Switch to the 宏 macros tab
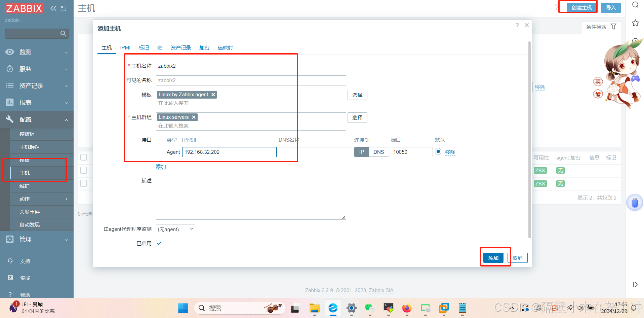The height and width of the screenshot is (318, 644). [x=160, y=48]
